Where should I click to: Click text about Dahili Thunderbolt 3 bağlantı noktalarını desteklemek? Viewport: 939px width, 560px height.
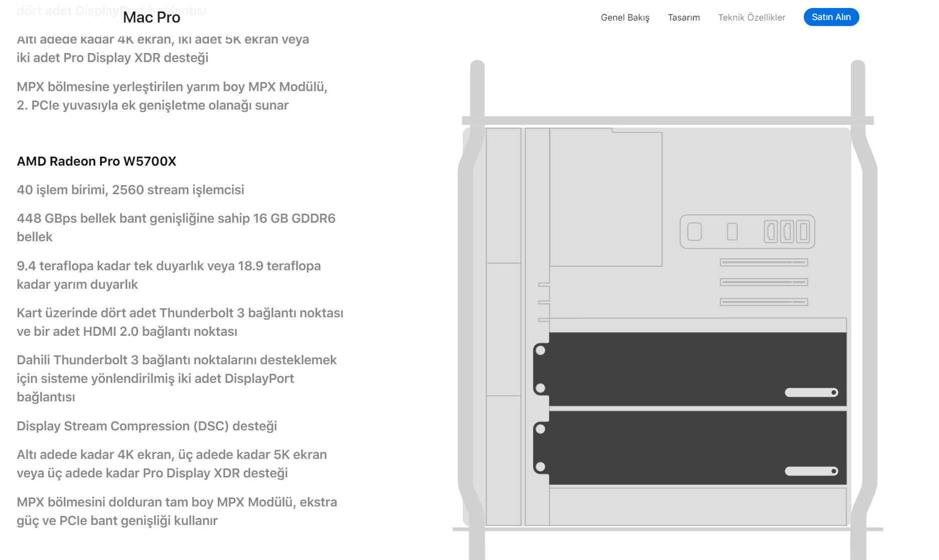(x=176, y=378)
